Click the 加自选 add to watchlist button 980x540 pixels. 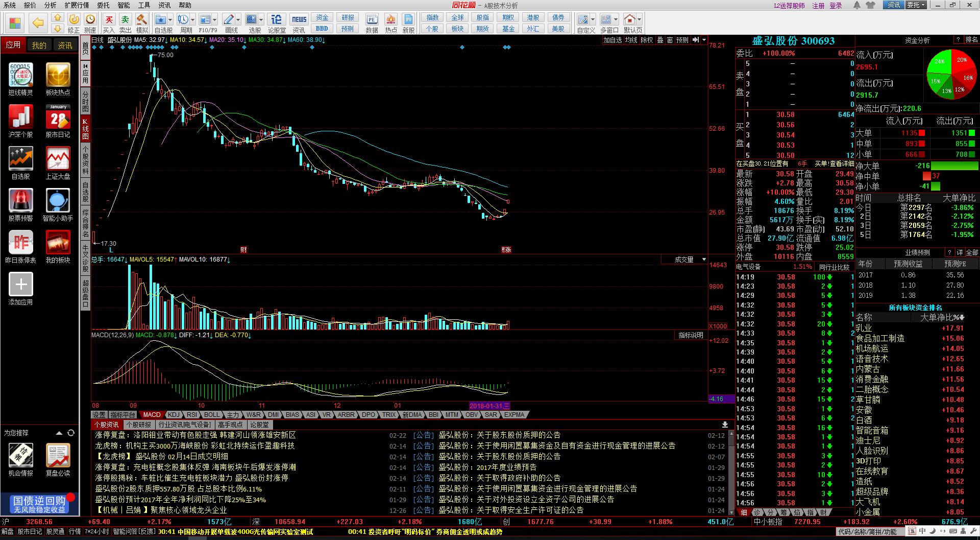click(612, 40)
